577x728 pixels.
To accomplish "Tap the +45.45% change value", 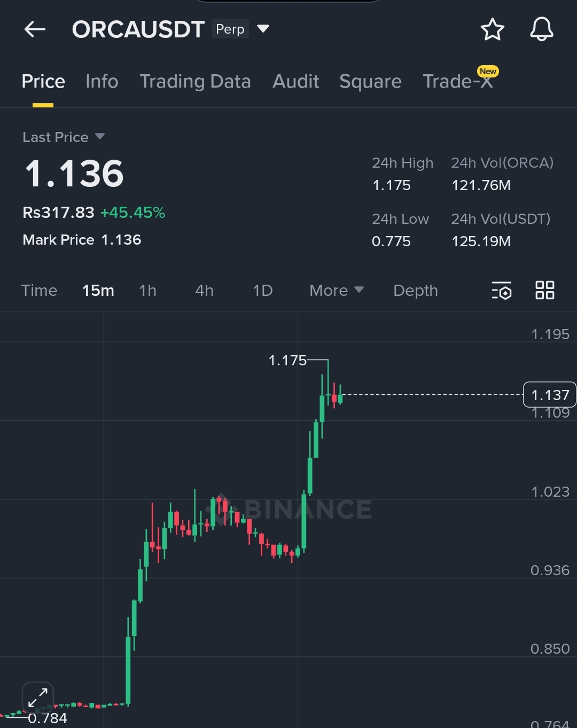I will pos(133,213).
